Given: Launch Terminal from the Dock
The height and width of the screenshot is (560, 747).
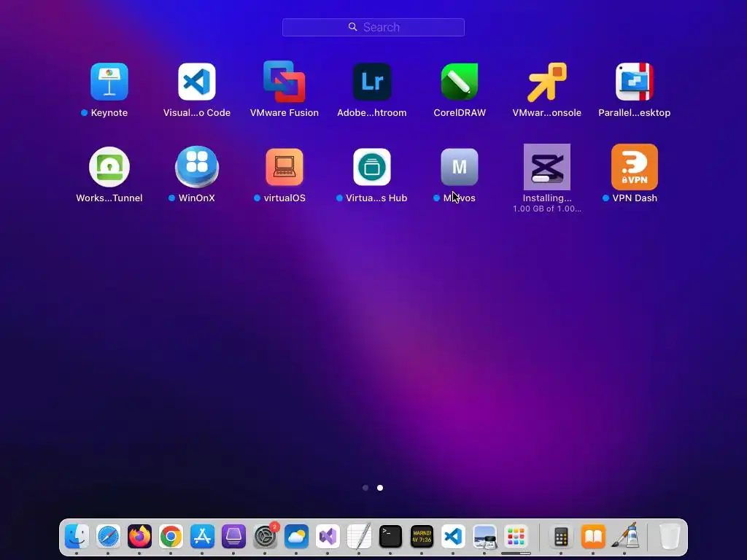Looking at the screenshot, I should [390, 537].
